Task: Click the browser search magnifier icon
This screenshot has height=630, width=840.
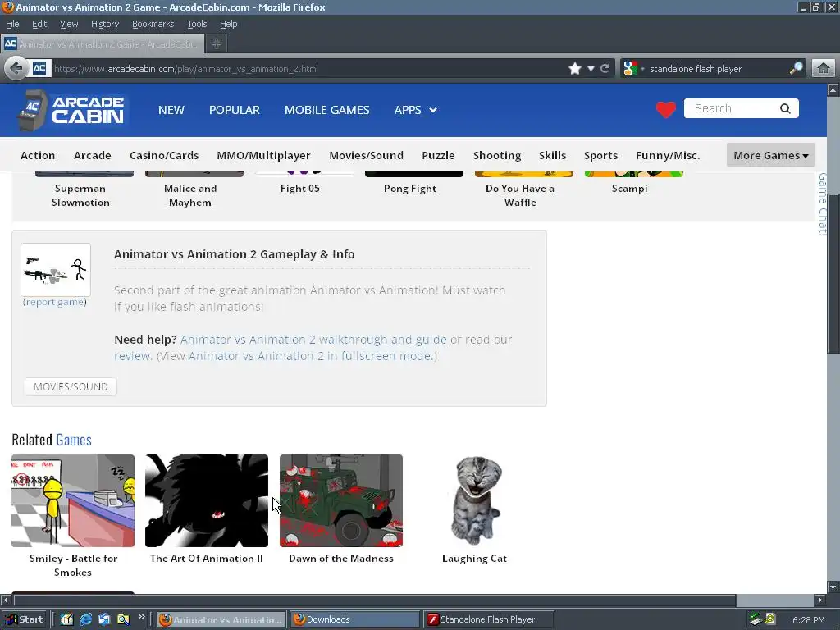Action: [x=796, y=68]
